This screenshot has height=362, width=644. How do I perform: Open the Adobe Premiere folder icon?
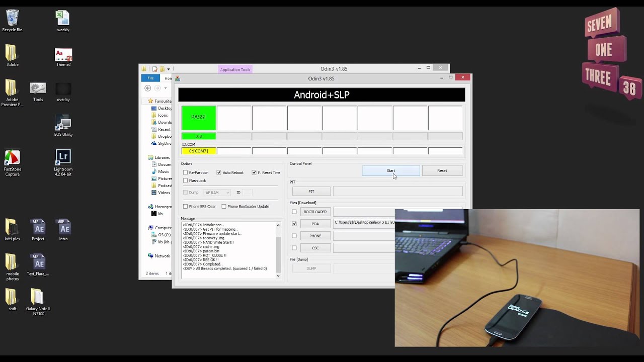click(12, 93)
